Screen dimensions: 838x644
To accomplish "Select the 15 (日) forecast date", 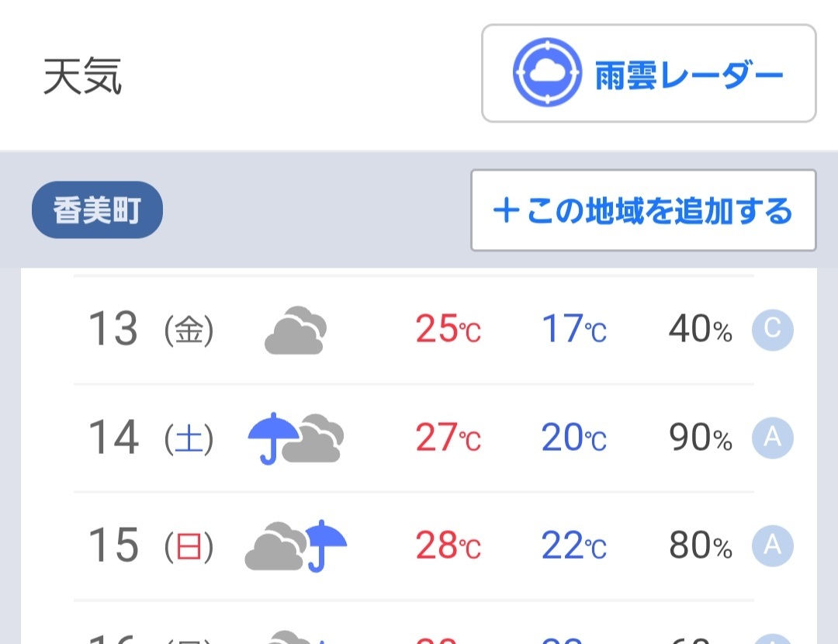I will coord(151,545).
